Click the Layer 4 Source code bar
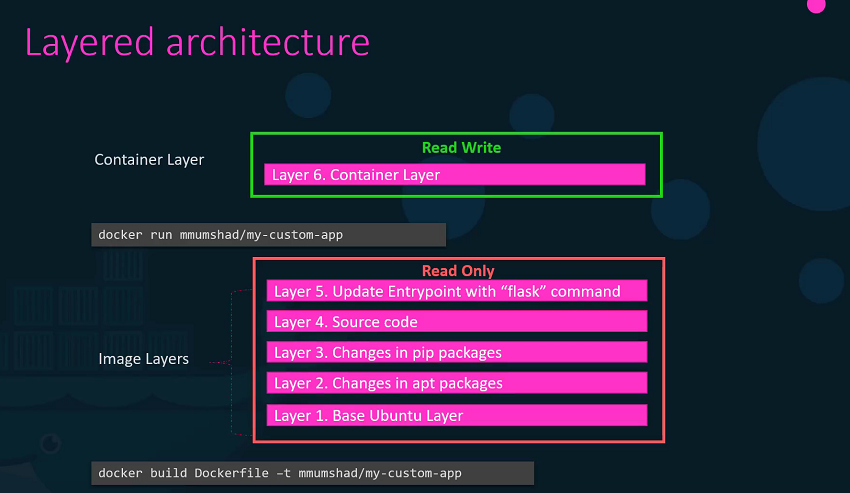Image resolution: width=850 pixels, height=493 pixels. (x=457, y=322)
